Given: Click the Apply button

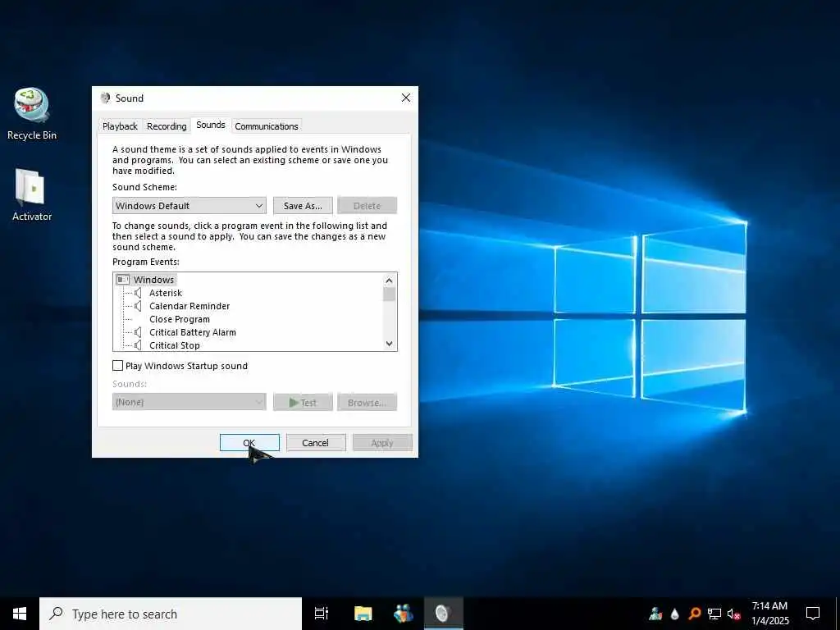Looking at the screenshot, I should pyautogui.click(x=382, y=442).
